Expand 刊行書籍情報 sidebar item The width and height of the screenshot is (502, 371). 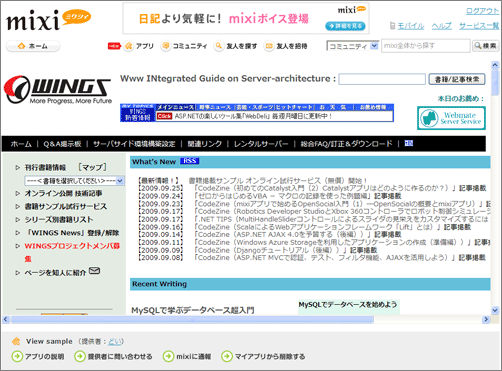click(18, 167)
